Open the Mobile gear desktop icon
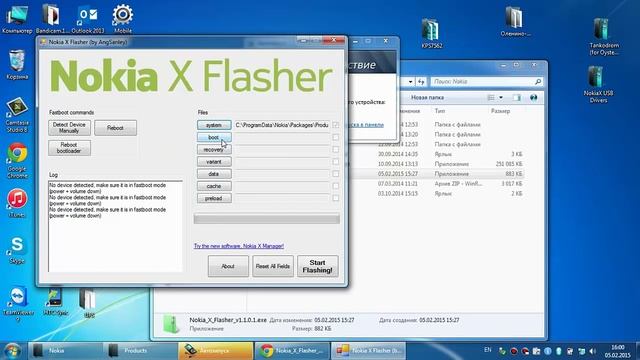Screen dimensions: 640x360 click(122, 18)
